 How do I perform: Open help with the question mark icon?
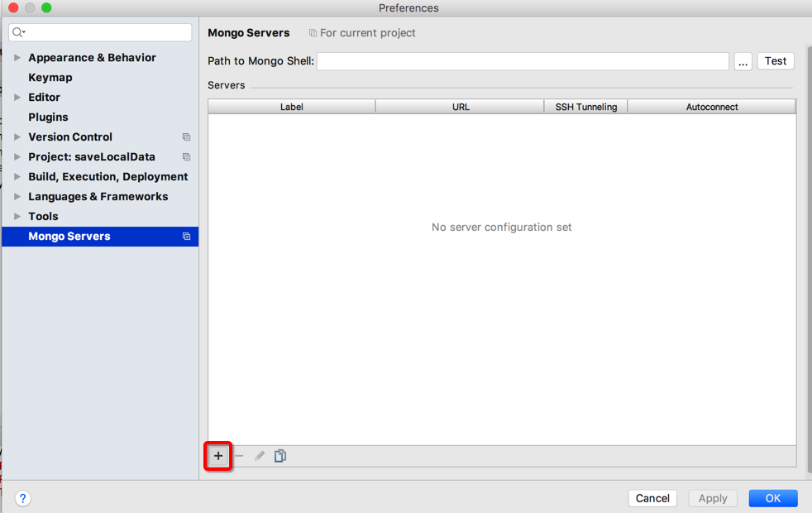click(23, 498)
